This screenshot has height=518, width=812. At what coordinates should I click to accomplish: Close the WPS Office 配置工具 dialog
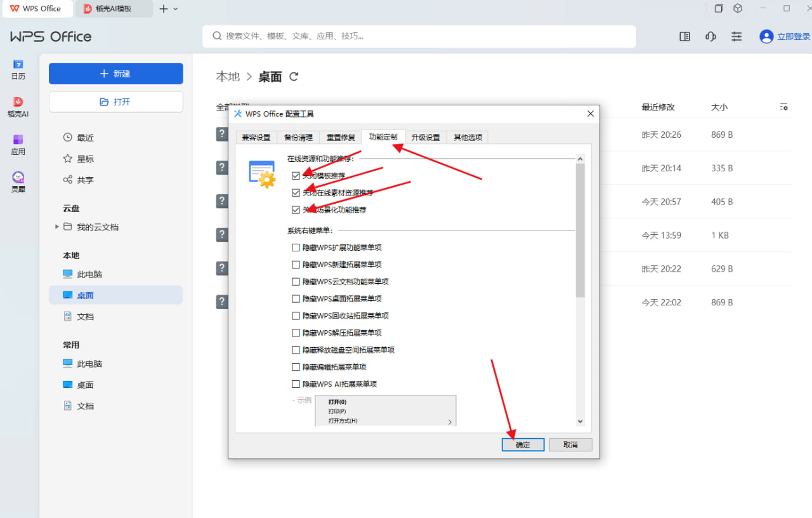point(591,114)
